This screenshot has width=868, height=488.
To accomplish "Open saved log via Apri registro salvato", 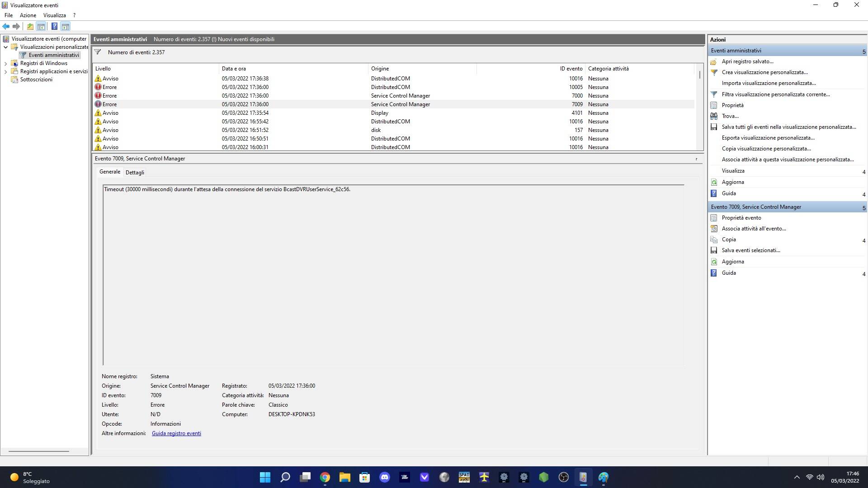I will 747,61.
